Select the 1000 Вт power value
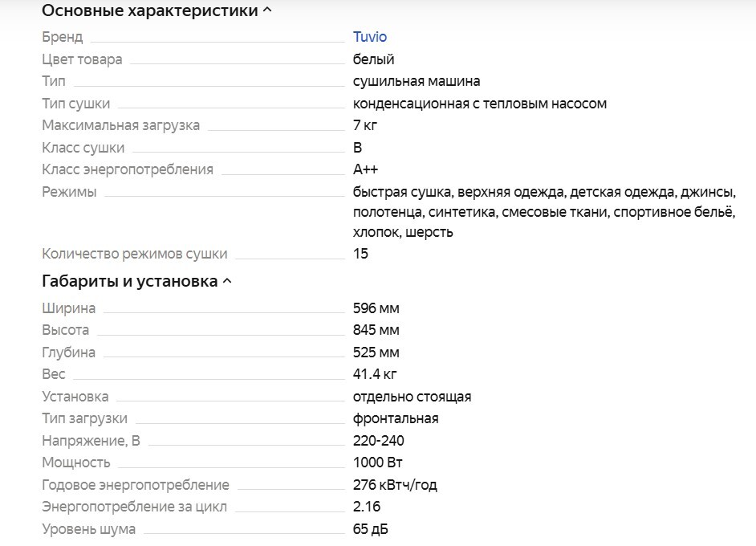This screenshot has width=756, height=546. (377, 462)
